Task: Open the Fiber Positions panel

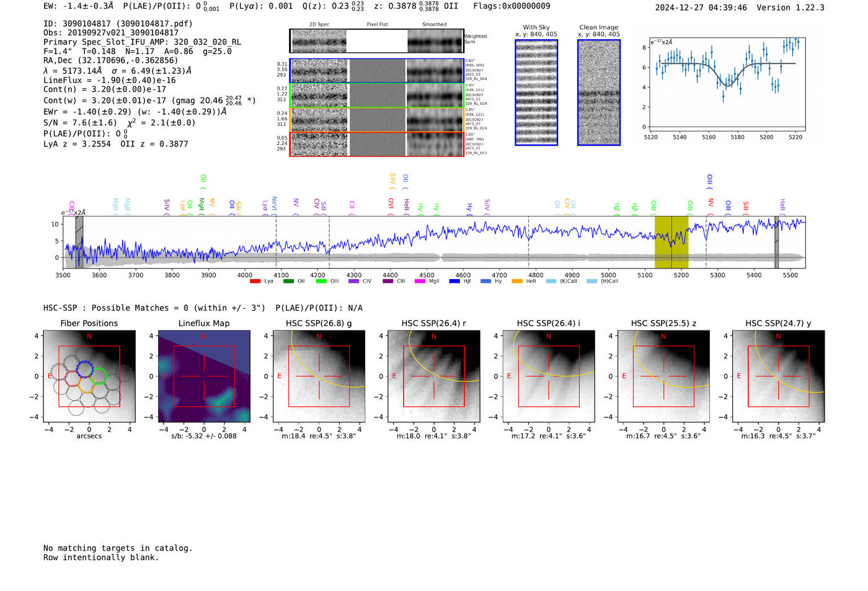Action: tap(89, 376)
